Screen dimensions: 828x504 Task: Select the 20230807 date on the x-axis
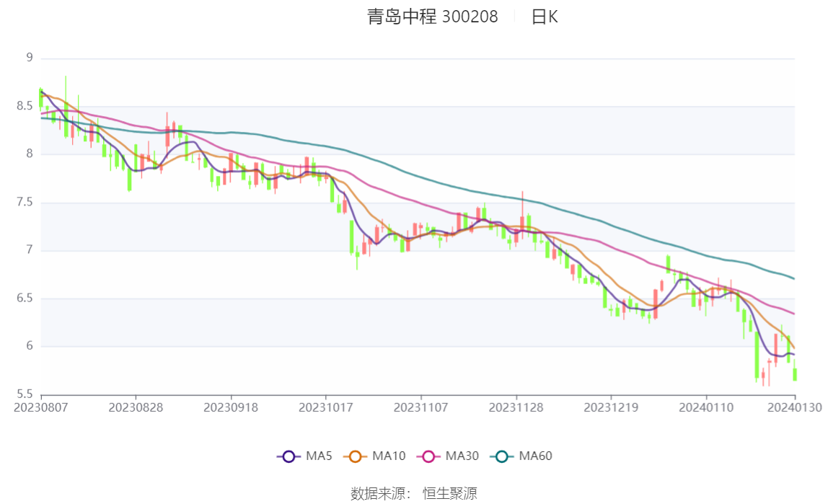(41, 407)
